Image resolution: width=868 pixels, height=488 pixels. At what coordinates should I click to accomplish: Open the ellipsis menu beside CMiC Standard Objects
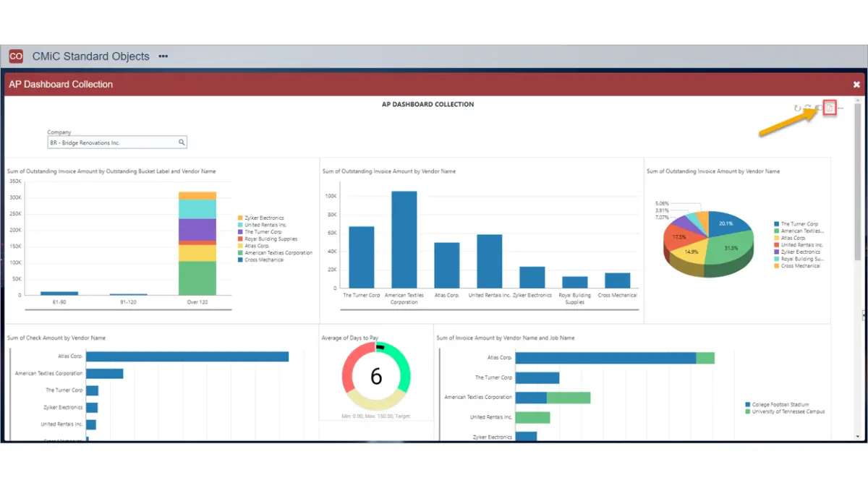(162, 56)
